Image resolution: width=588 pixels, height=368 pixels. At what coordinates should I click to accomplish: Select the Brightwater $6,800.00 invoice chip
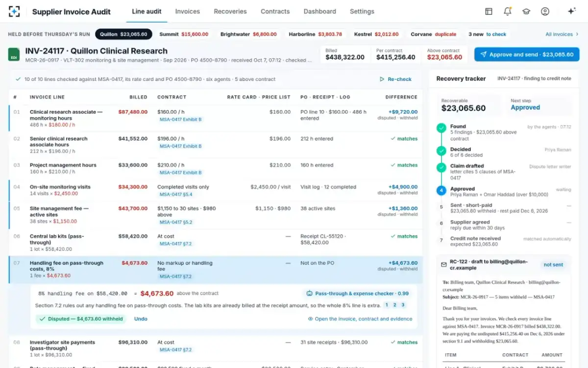pos(248,34)
